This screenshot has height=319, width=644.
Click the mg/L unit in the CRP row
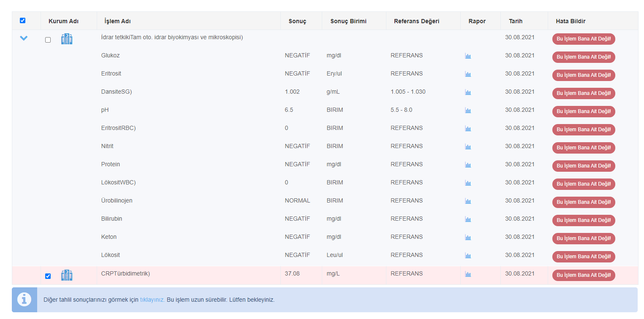click(333, 273)
